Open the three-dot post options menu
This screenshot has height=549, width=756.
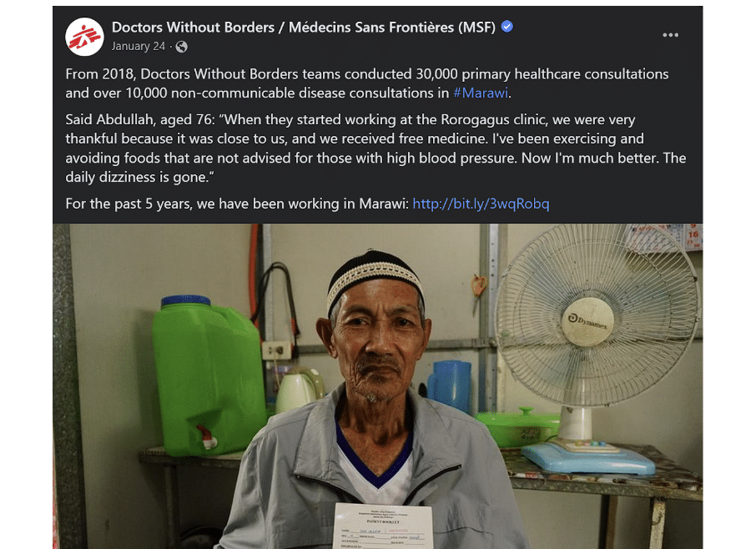(670, 35)
